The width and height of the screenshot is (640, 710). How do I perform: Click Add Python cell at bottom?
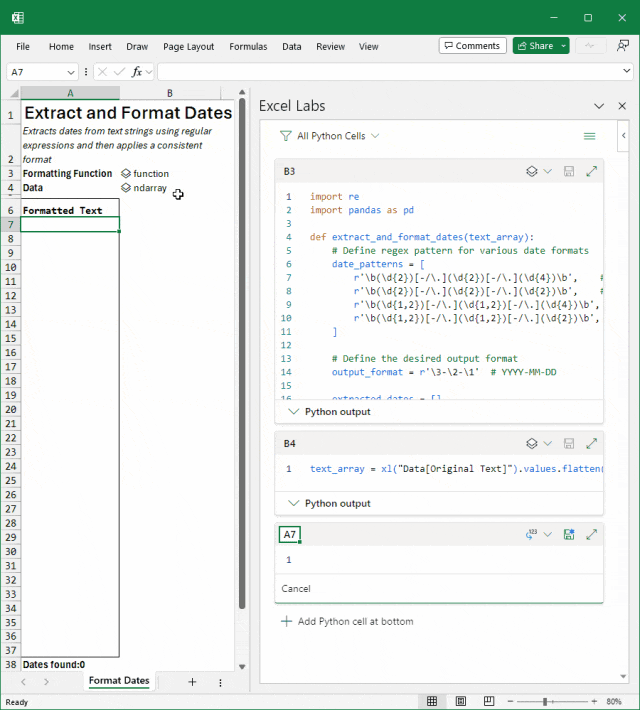(x=347, y=621)
